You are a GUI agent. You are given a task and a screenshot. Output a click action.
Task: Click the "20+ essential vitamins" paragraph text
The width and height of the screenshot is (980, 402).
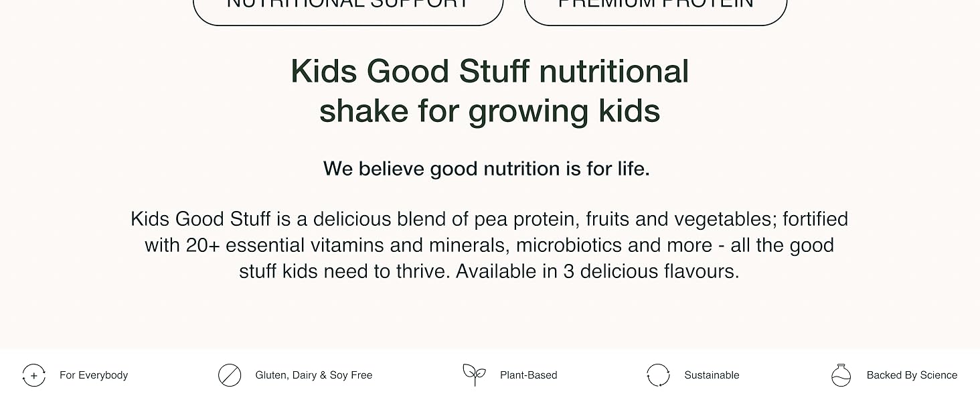tap(281, 245)
